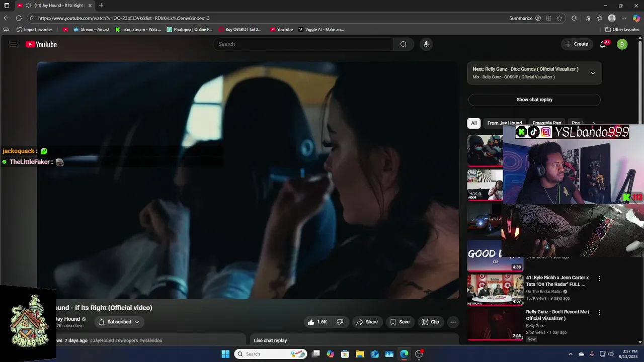This screenshot has height=362, width=644.
Task: Open the tab actions menu icon
Action: (x=7, y=6)
